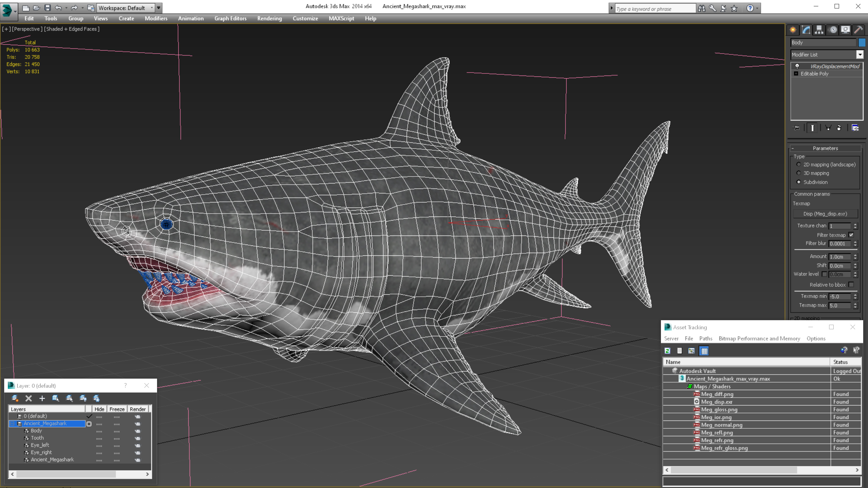
Task: Toggle render state of Tooth object
Action: (x=137, y=438)
